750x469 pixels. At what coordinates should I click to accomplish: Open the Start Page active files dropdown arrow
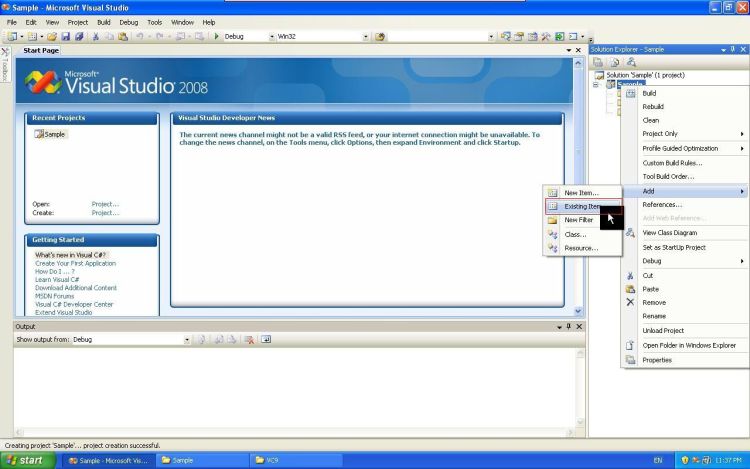(x=569, y=50)
